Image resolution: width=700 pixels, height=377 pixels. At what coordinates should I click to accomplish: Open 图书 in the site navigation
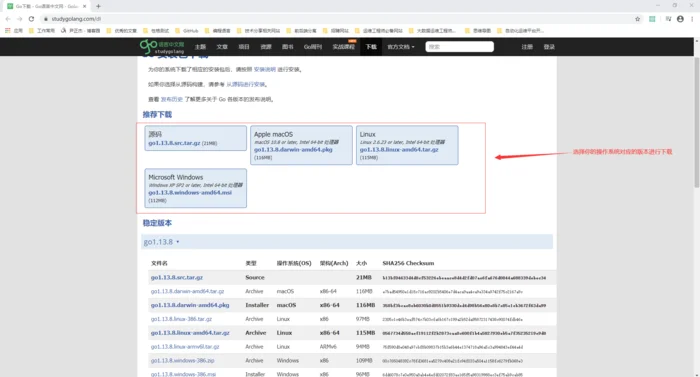tap(288, 46)
